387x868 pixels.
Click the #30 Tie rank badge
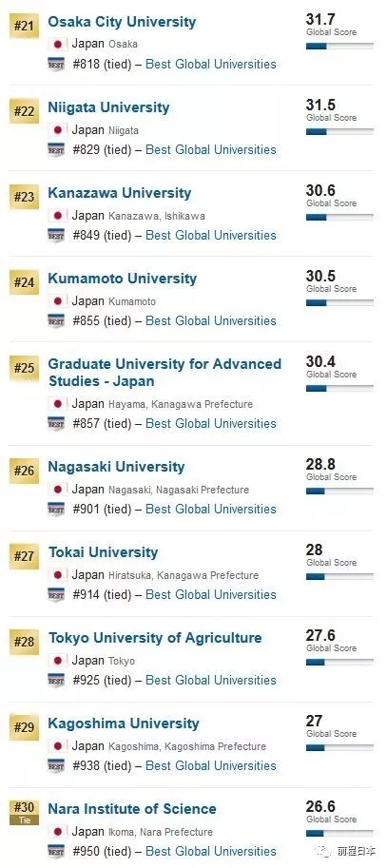24,812
